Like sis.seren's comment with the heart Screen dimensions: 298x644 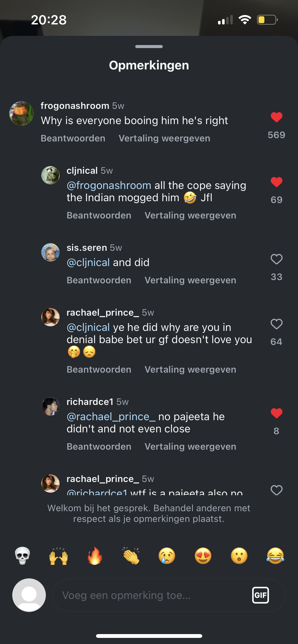(276, 259)
